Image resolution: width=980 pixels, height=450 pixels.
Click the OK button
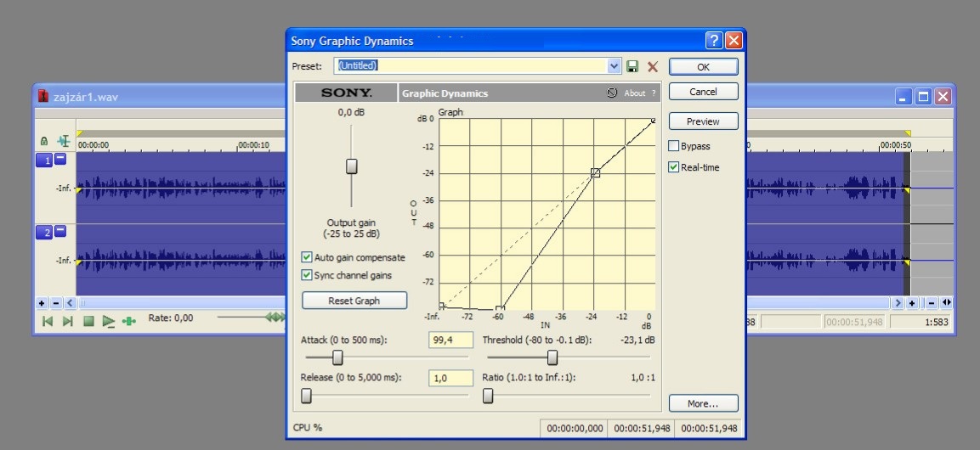click(x=703, y=67)
